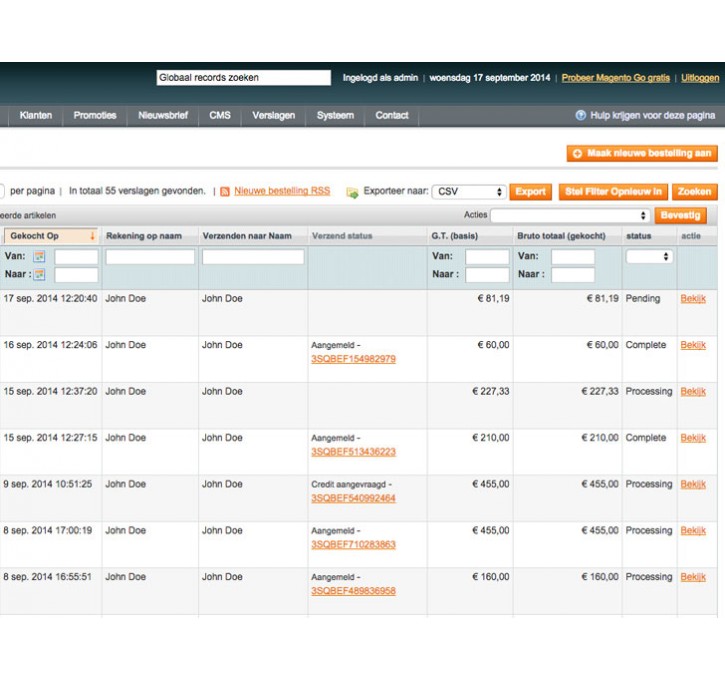The width and height of the screenshot is (725, 680).
Task: Click the descending sort arrow on Gekocht Op
Action: 92,236
